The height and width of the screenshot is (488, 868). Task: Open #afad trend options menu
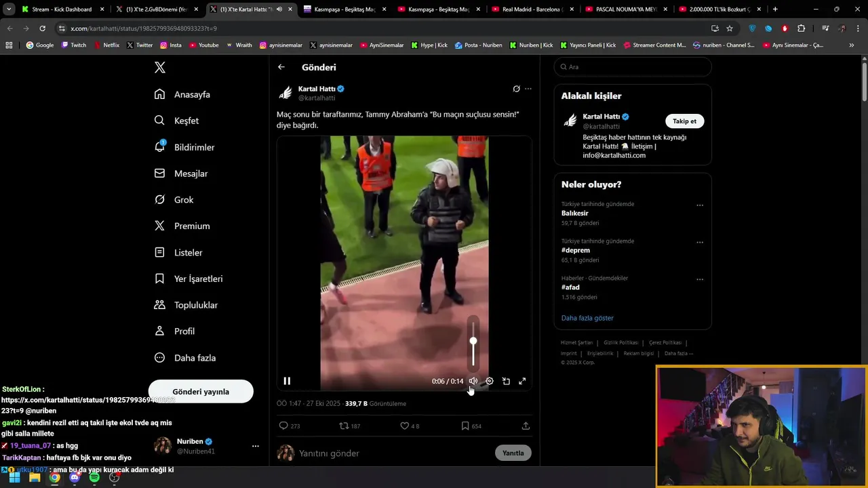click(700, 279)
